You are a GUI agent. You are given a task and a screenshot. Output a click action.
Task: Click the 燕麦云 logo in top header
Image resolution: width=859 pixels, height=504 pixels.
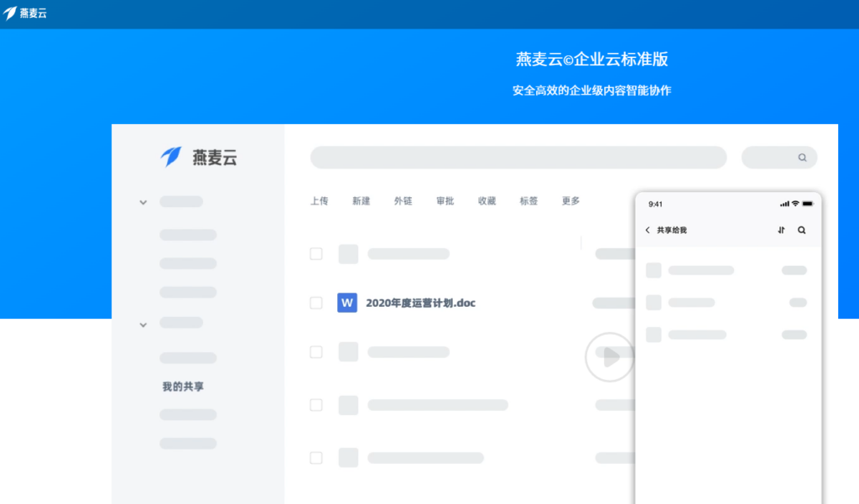pos(24,13)
